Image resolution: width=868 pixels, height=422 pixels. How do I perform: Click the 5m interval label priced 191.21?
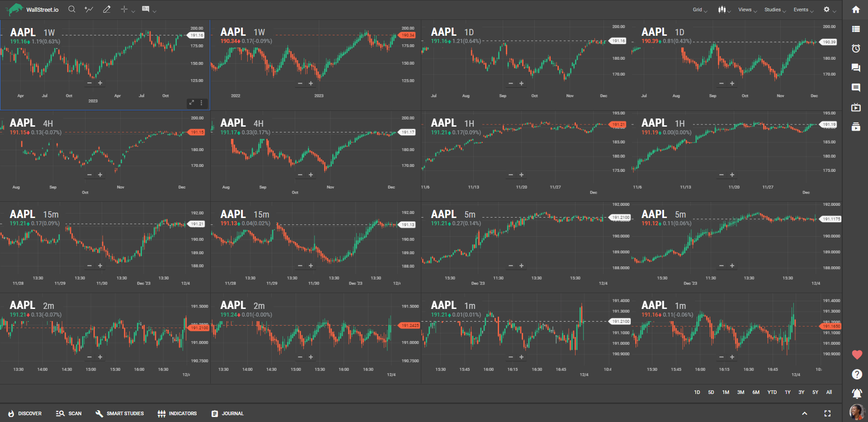pos(470,214)
